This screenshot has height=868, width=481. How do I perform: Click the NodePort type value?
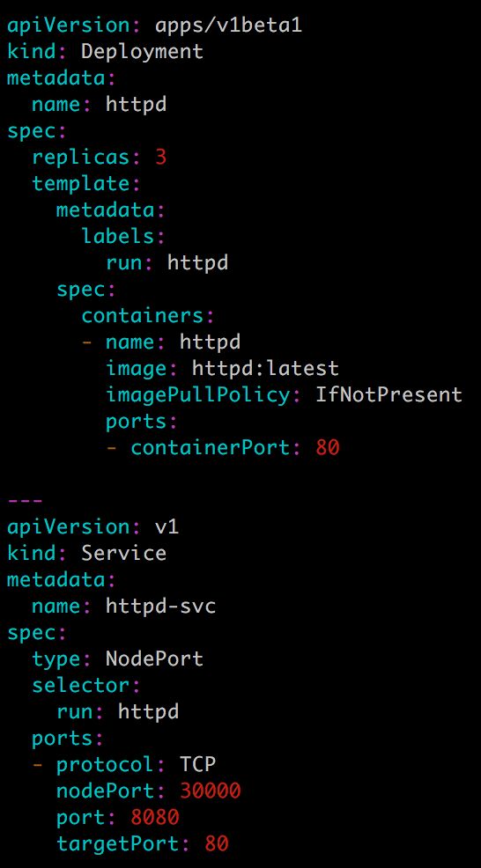(155, 658)
